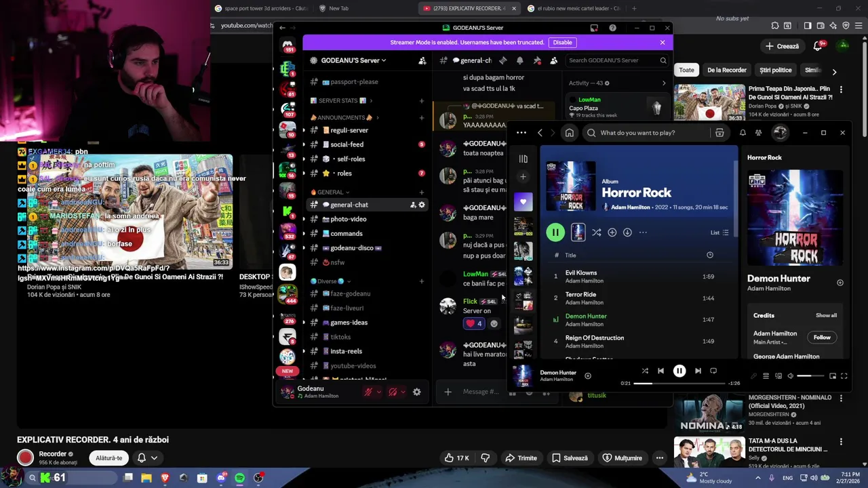Go back in the Spotify navigation
Viewport: 868px width, 488px height.
pyautogui.click(x=540, y=133)
